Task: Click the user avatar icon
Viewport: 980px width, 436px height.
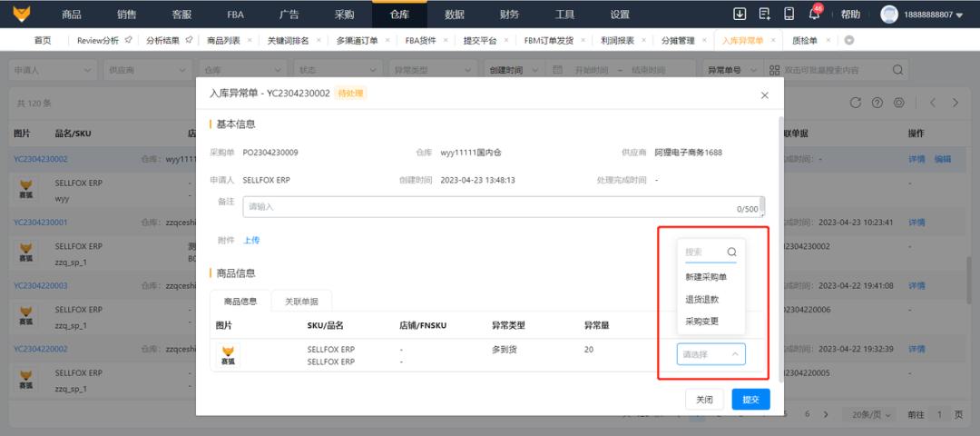Action: point(888,15)
